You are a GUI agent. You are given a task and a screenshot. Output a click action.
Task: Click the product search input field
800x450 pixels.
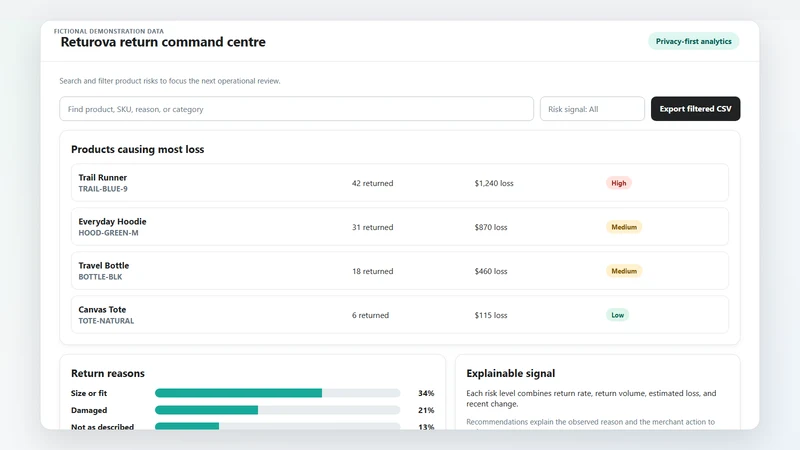click(x=296, y=109)
